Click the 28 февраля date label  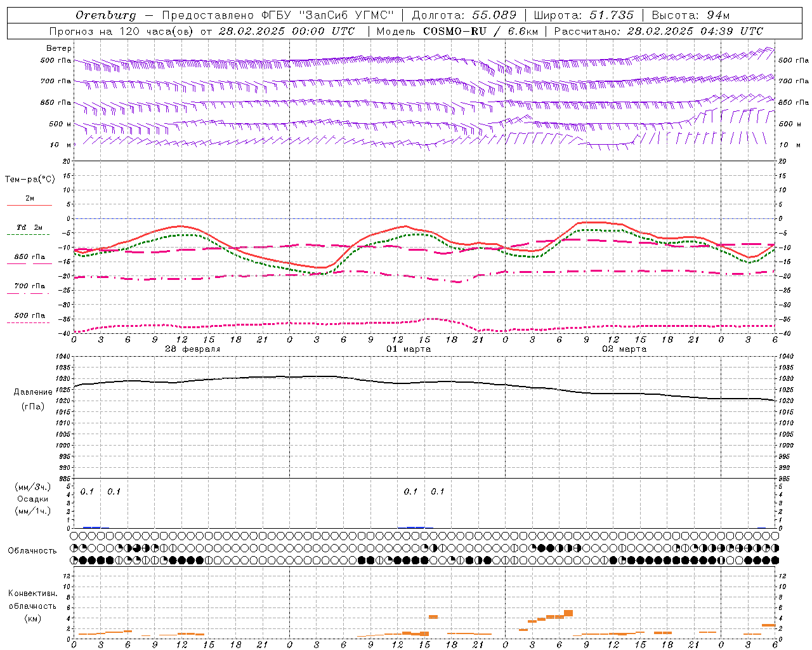tap(193, 349)
